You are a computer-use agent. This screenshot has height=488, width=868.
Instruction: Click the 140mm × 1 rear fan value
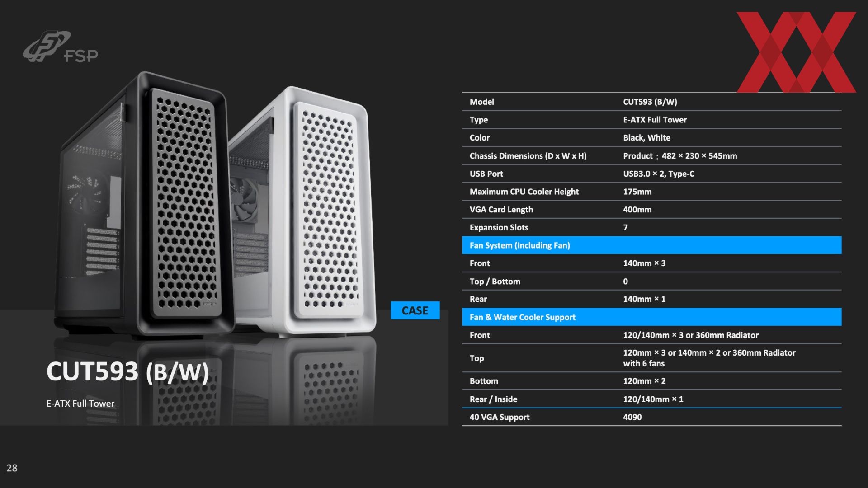click(x=644, y=299)
